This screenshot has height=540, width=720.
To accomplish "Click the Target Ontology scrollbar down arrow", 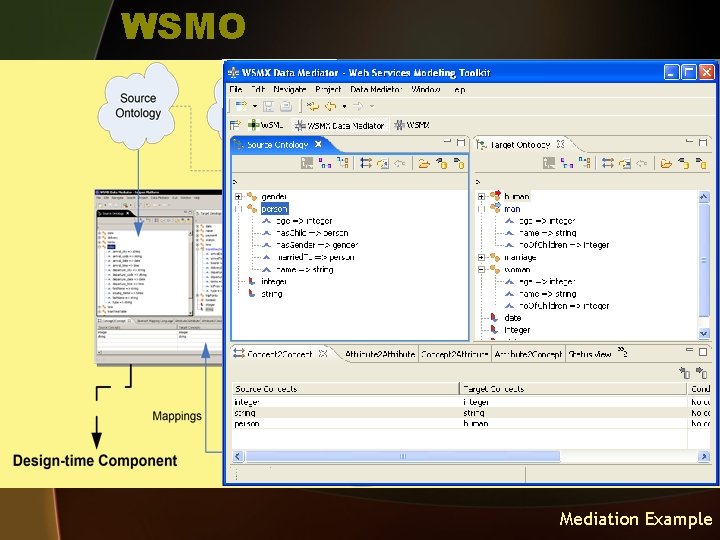I will click(703, 333).
